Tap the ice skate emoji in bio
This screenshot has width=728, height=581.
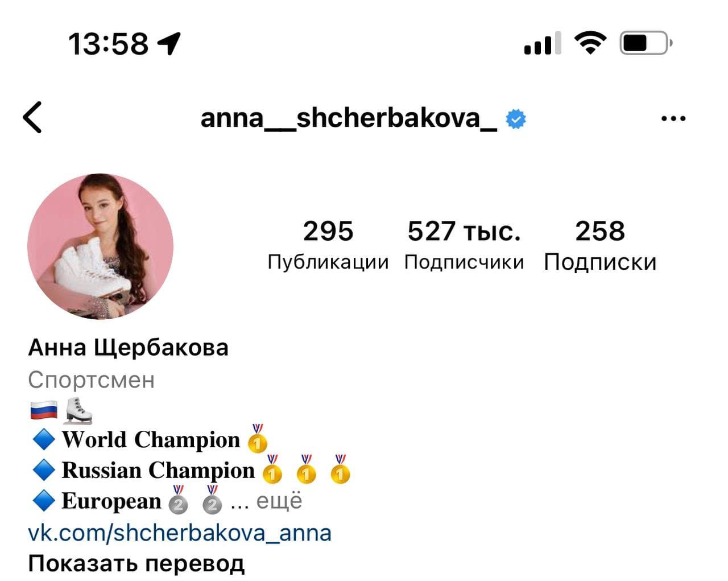click(x=77, y=411)
